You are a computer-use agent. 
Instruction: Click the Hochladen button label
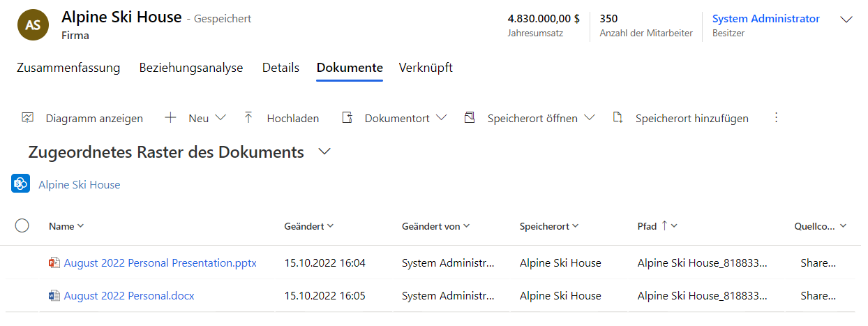(293, 119)
